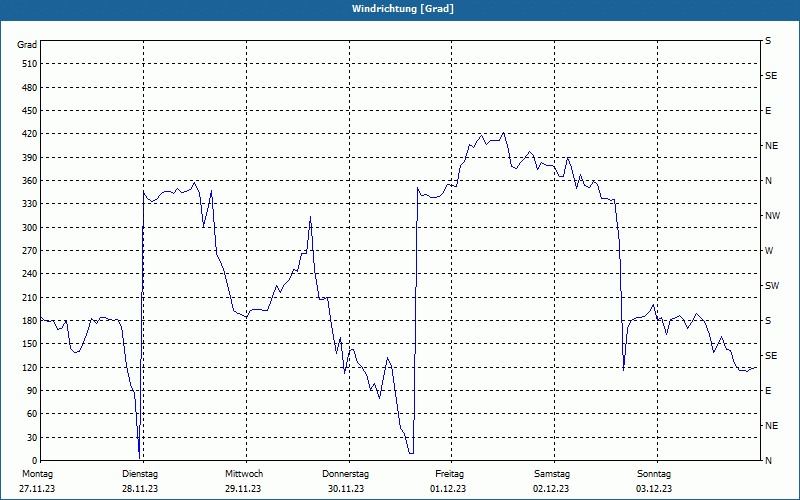Select the 'Samstag' day label
This screenshot has width=800, height=500.
click(552, 474)
